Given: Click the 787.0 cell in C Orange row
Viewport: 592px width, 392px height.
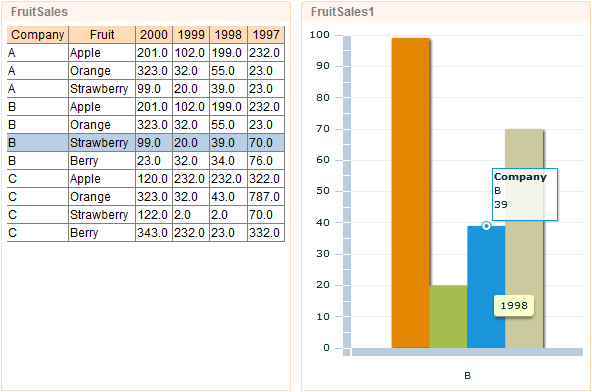Looking at the screenshot, I should [266, 197].
